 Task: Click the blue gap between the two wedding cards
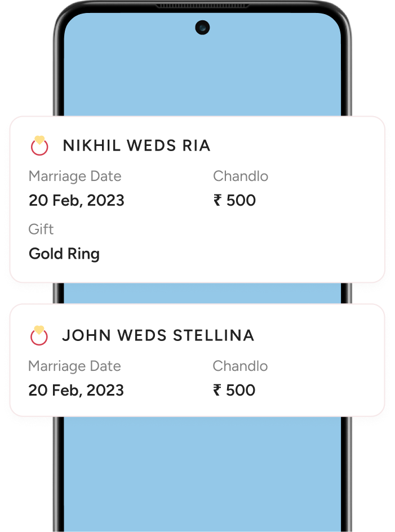202,293
